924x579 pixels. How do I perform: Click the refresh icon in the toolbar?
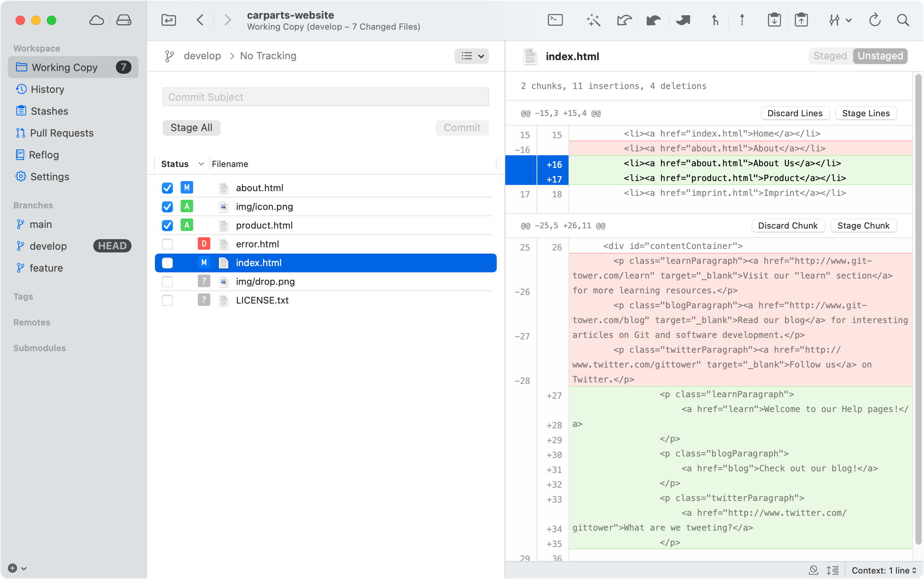tap(874, 20)
